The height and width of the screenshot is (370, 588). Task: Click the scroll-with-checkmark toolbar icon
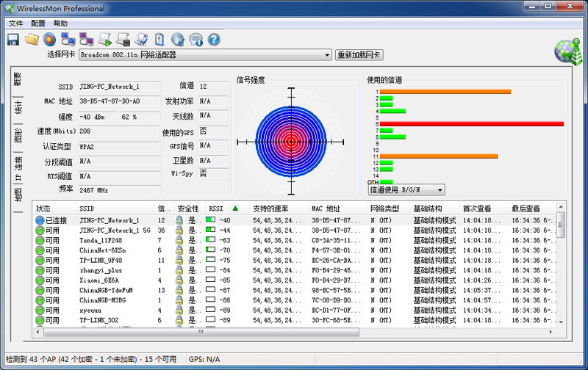(x=141, y=40)
